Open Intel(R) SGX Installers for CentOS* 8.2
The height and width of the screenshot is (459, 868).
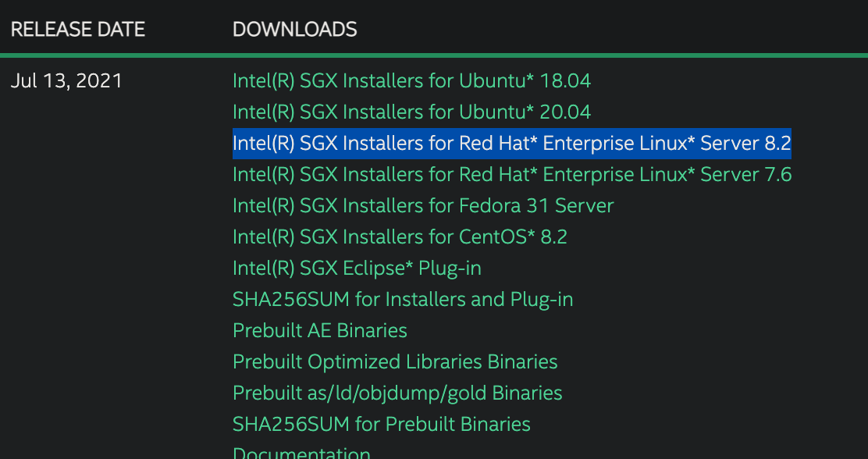pos(400,237)
